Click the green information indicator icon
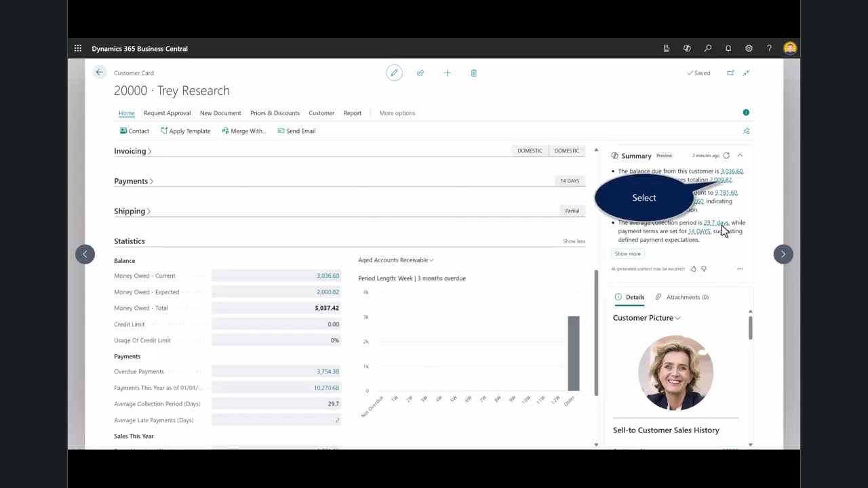The image size is (868, 488). click(x=746, y=113)
